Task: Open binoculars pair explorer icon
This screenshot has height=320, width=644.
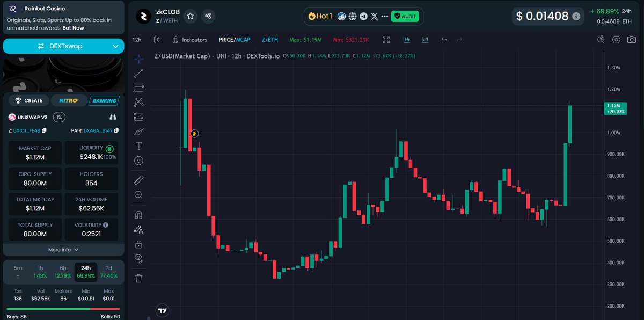Action: tap(113, 117)
